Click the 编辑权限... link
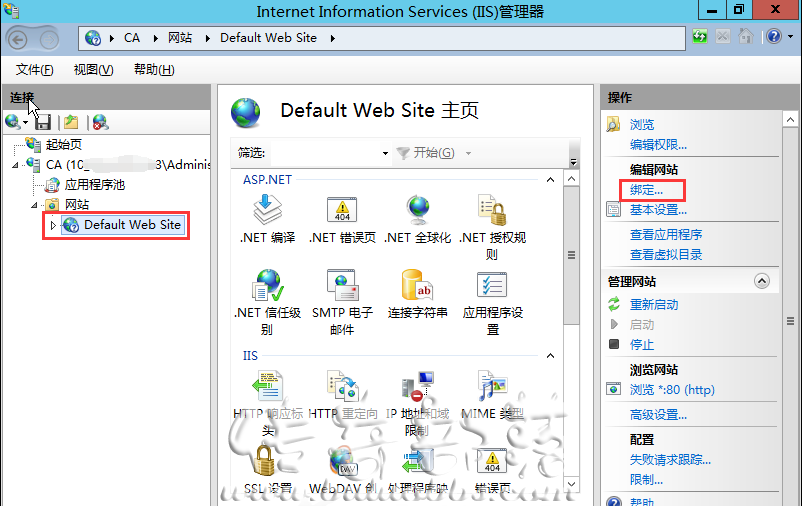This screenshot has height=506, width=802. coord(658,145)
